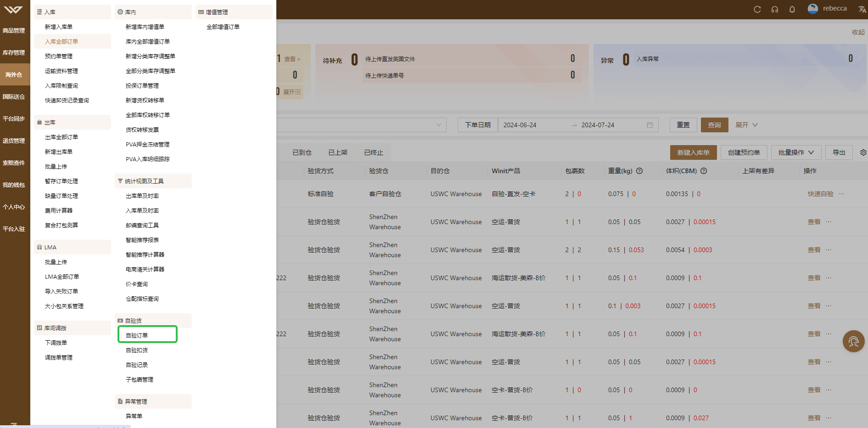Open the notification bell
868x428 pixels.
pyautogui.click(x=792, y=9)
